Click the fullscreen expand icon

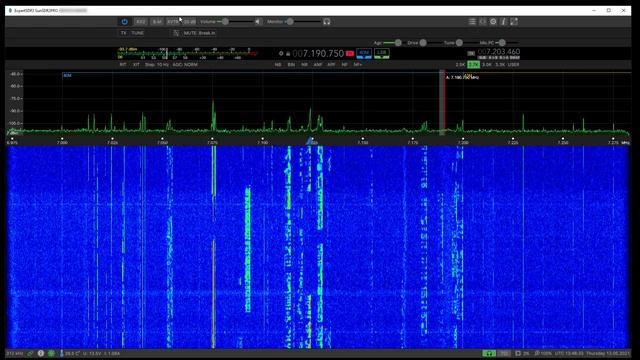[514, 22]
